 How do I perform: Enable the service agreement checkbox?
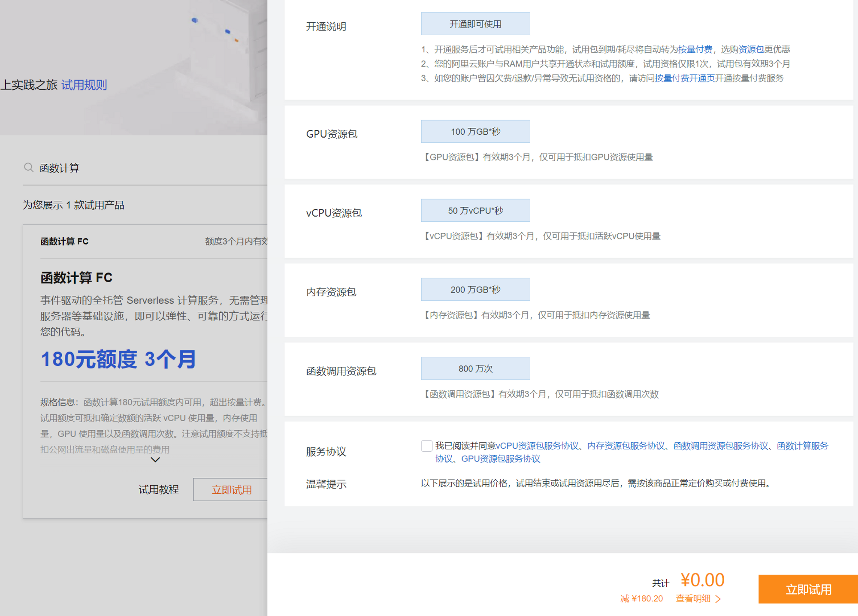coord(426,446)
